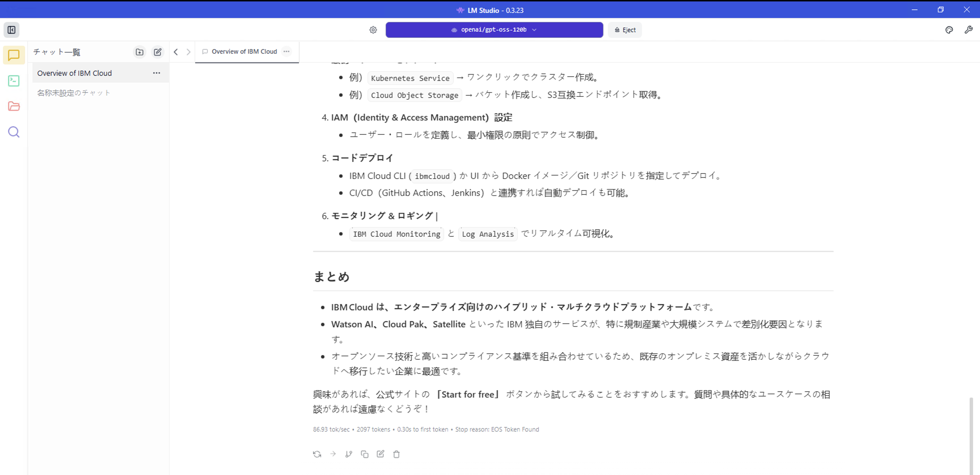Eject the loaded model
Viewport: 980px width, 475px height.
[x=625, y=30]
